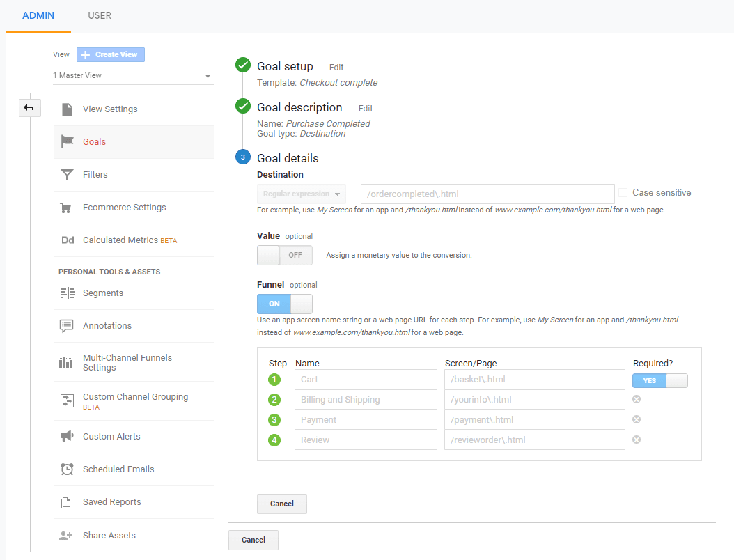Open Custom Alerts via the megaphone icon
The image size is (734, 560).
pos(67,437)
